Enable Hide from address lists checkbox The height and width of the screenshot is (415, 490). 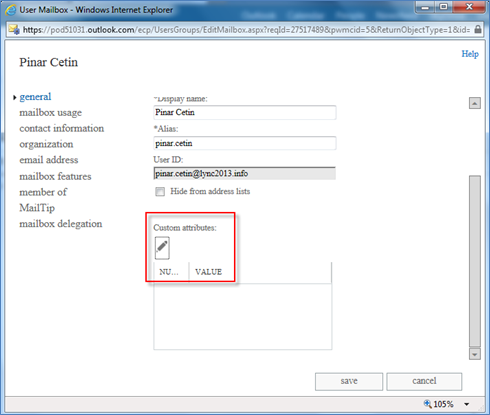(160, 192)
